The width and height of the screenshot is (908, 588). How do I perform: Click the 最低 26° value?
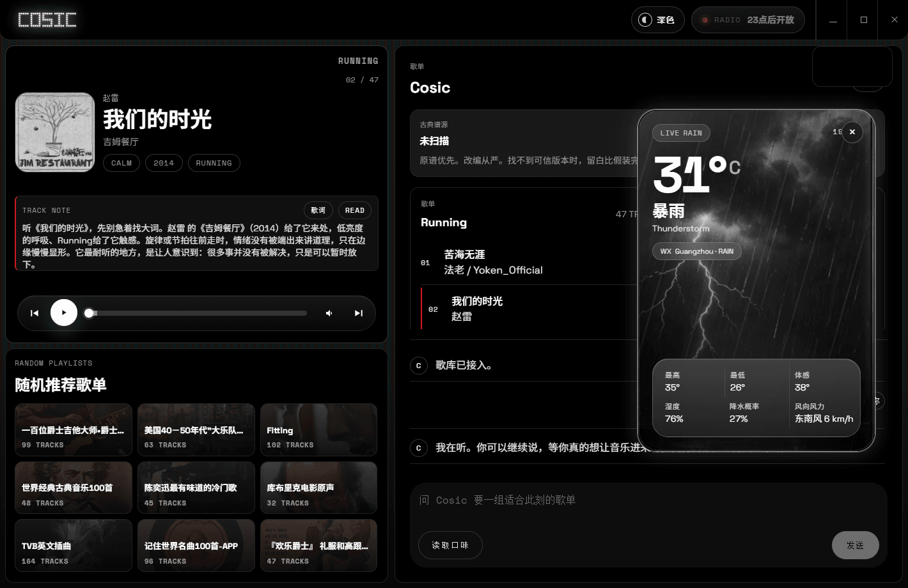click(x=737, y=387)
